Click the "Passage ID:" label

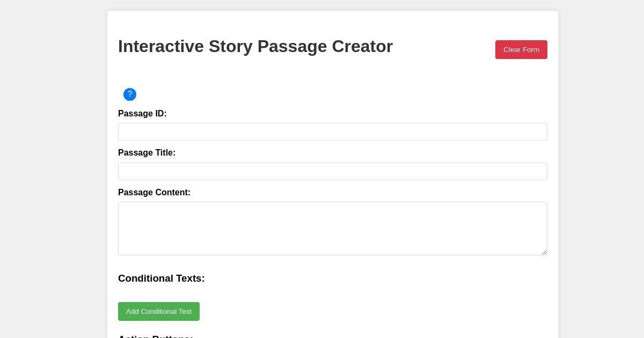click(142, 114)
